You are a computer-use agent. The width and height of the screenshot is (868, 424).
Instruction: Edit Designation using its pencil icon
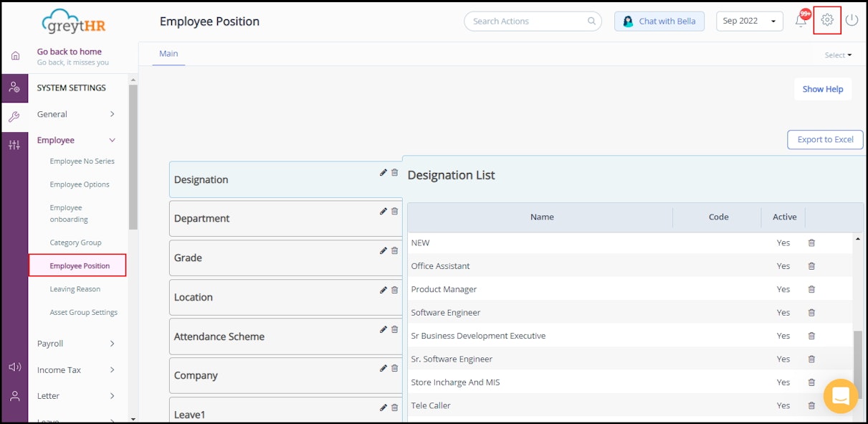click(383, 172)
